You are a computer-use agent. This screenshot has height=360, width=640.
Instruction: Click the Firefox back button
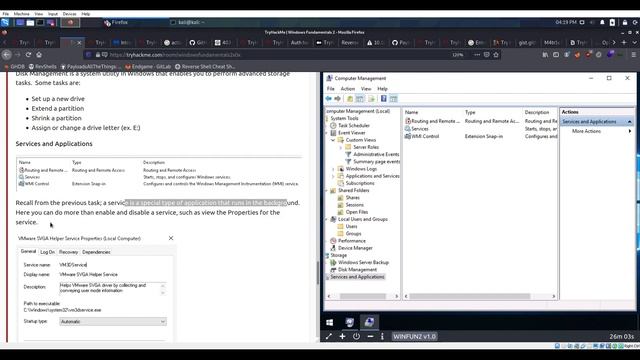pos(7,55)
